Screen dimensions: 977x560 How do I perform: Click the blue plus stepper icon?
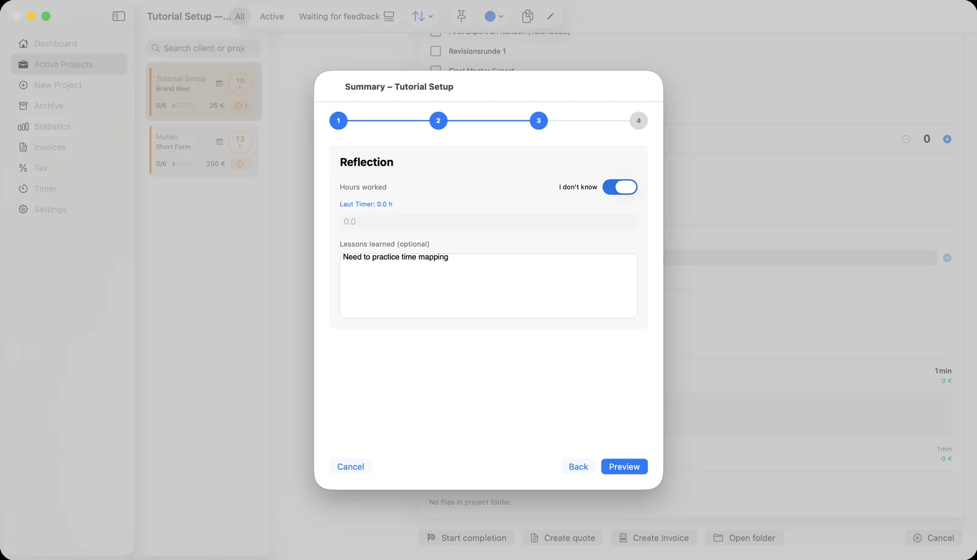(x=947, y=139)
